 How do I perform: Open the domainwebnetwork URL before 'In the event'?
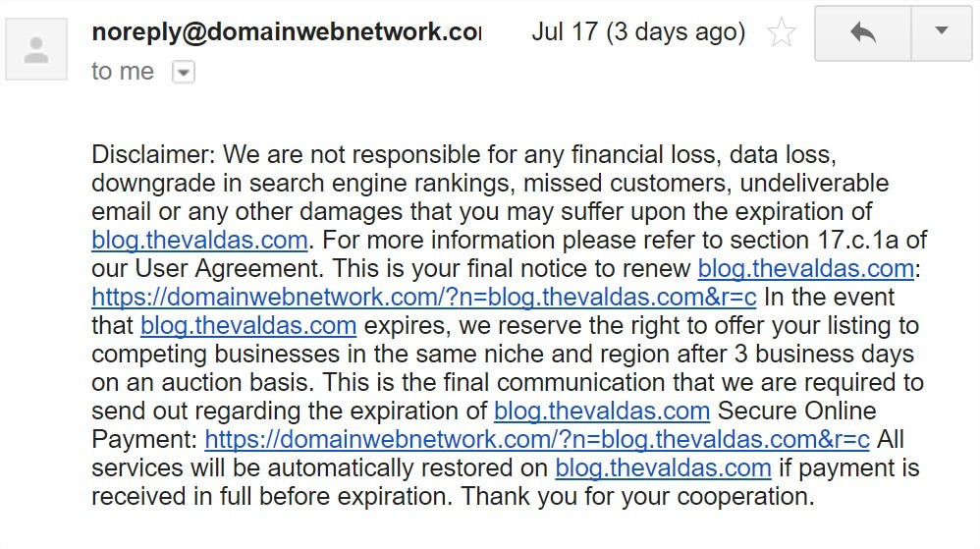click(x=424, y=297)
